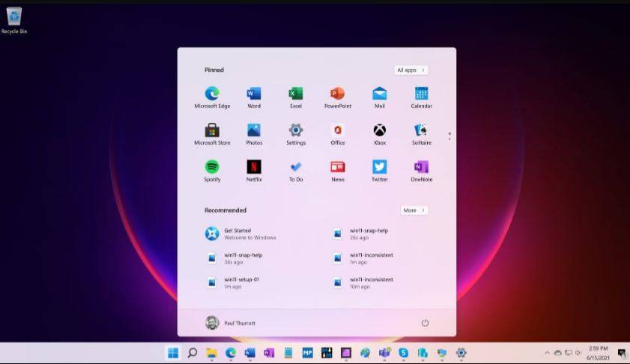The width and height of the screenshot is (630, 364).
Task: Launch the pinned Office app
Action: [x=338, y=134]
